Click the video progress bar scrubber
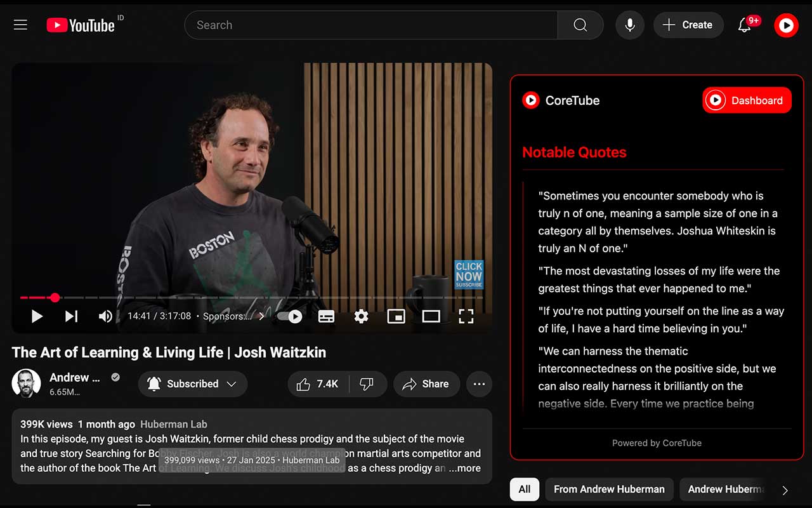The height and width of the screenshot is (508, 812). (x=55, y=297)
